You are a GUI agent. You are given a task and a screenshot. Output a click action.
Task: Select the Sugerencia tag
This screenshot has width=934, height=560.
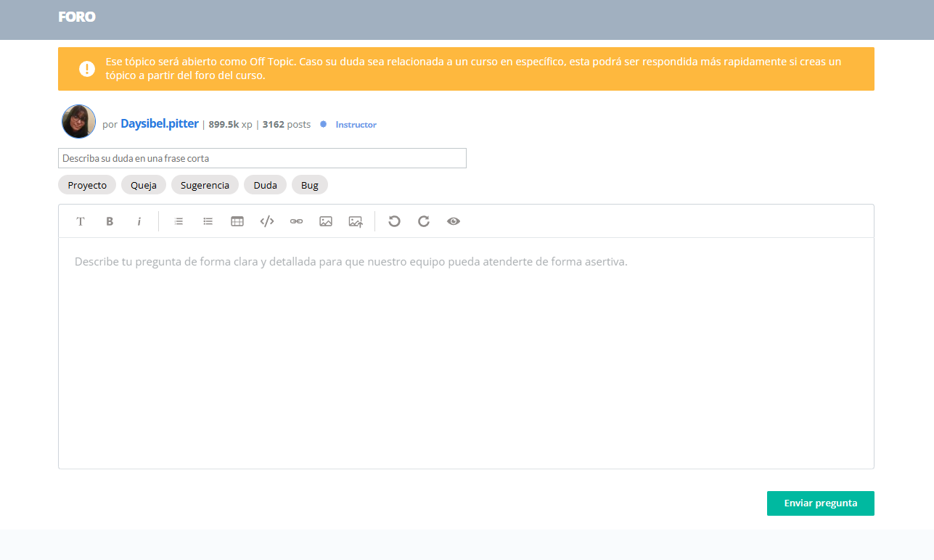205,185
